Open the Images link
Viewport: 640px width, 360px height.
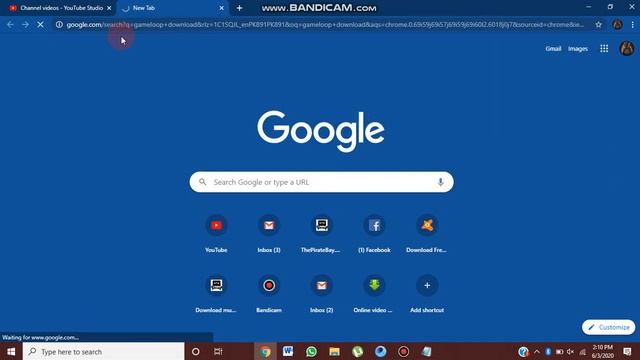click(x=578, y=49)
